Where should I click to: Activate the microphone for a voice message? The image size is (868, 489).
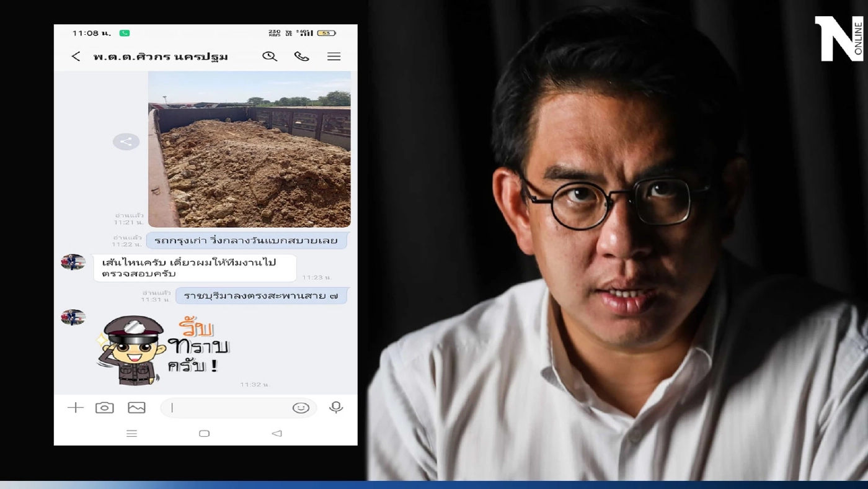(x=335, y=407)
